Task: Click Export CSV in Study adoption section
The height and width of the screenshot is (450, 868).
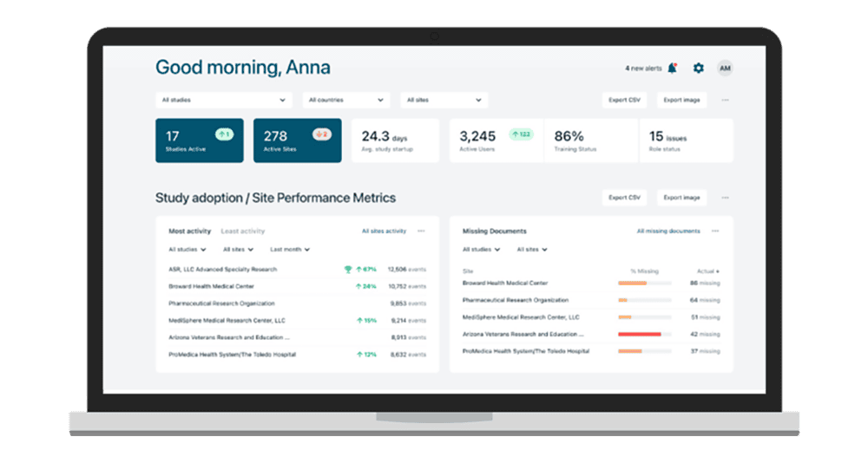Action: pyautogui.click(x=624, y=198)
